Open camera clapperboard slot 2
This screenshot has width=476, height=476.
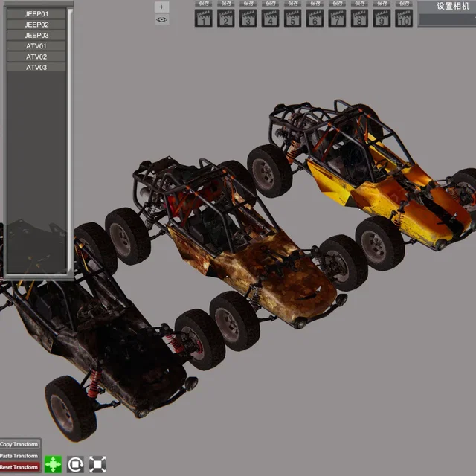225,18
